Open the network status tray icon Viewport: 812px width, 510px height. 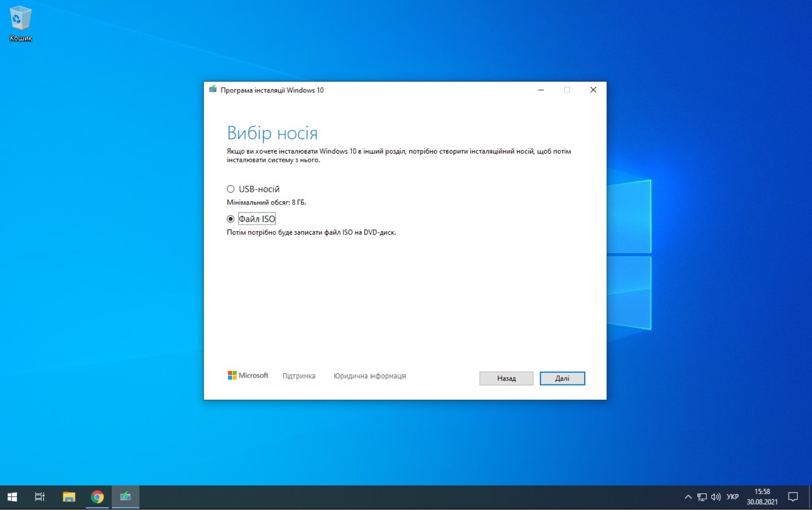click(702, 497)
